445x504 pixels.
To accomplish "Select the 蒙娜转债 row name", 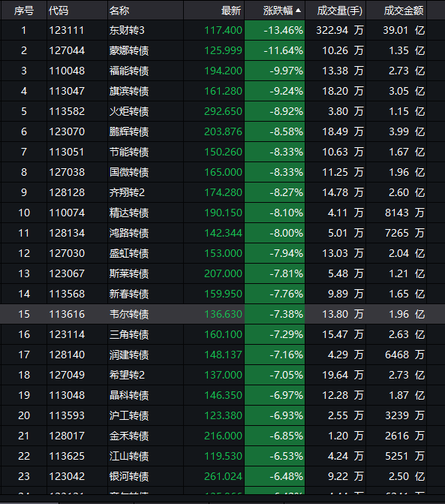I will (x=129, y=50).
